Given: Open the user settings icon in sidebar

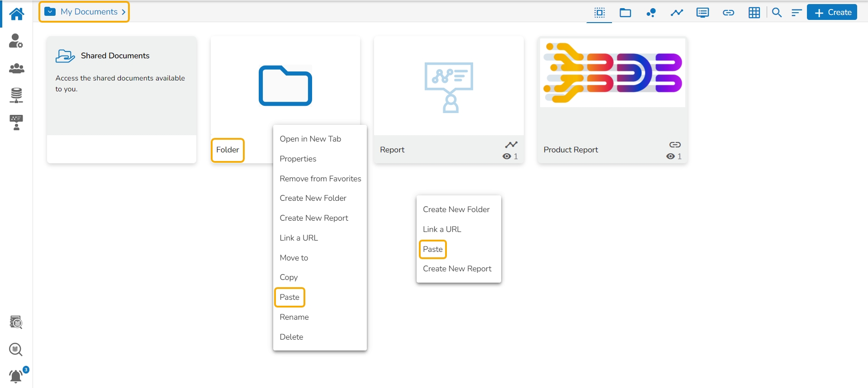Looking at the screenshot, I should coord(16,41).
